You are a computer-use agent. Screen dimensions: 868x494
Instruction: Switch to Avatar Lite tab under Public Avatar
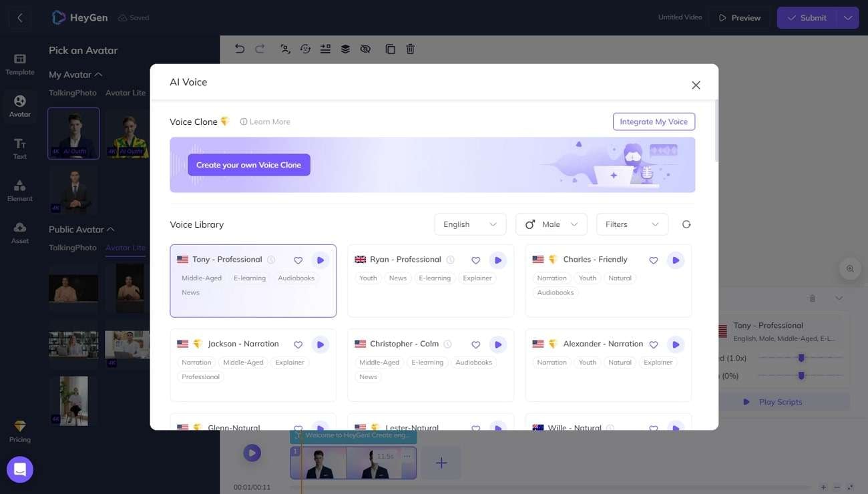click(126, 248)
